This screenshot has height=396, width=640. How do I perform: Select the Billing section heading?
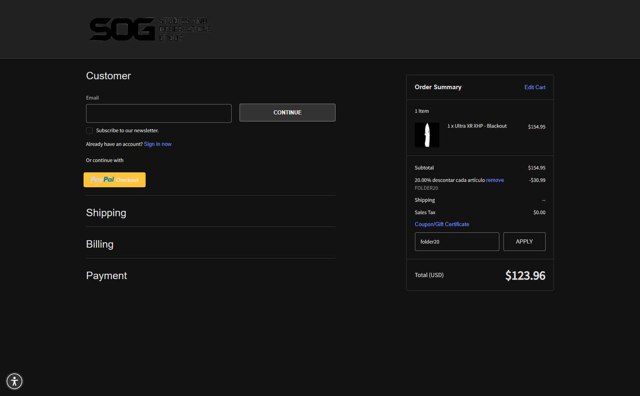tap(100, 244)
